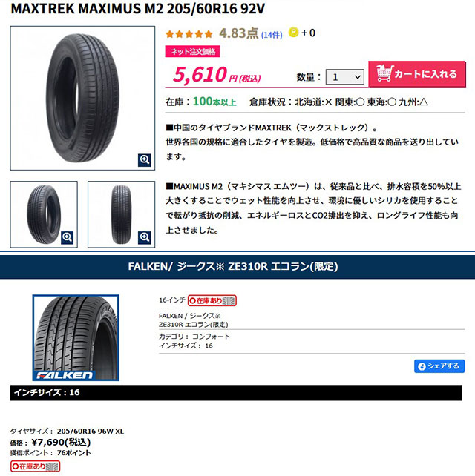The width and height of the screenshot is (475, 476).
Task: Open the (14件) reviews link
Action: click(x=272, y=35)
